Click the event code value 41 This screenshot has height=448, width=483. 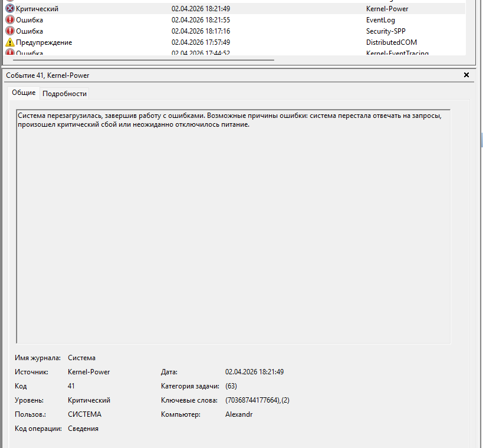point(71,386)
